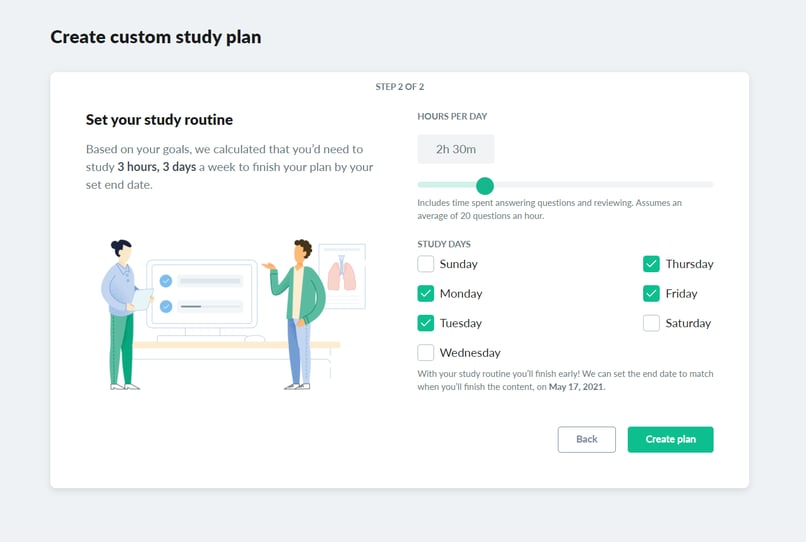The height and width of the screenshot is (542, 806).
Task: Click the May 17, 2021 end date text
Action: [577, 386]
